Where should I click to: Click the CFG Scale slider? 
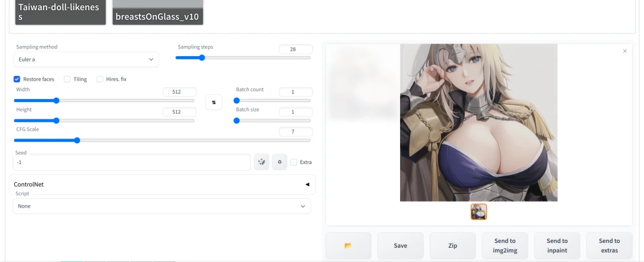pos(162,140)
